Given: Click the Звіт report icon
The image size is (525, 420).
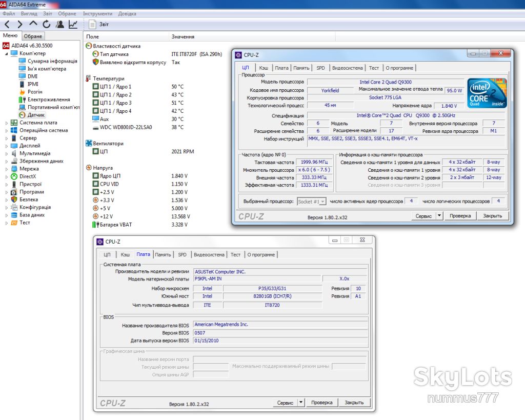Looking at the screenshot, I should pos(92,24).
